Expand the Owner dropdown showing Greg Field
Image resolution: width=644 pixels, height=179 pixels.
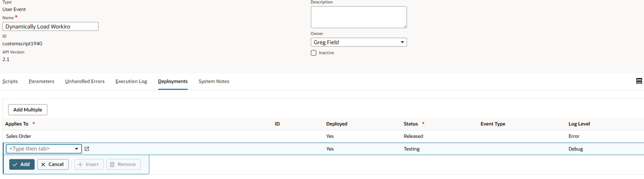click(x=358, y=43)
